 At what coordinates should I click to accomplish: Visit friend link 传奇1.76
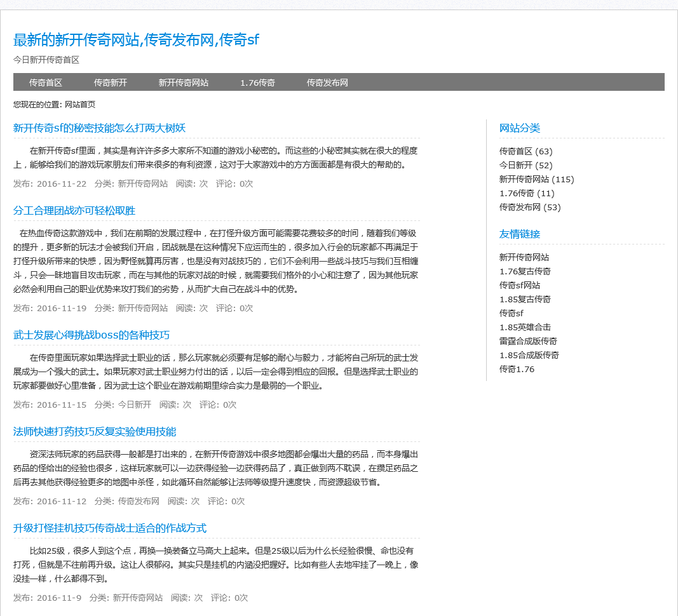tap(517, 369)
